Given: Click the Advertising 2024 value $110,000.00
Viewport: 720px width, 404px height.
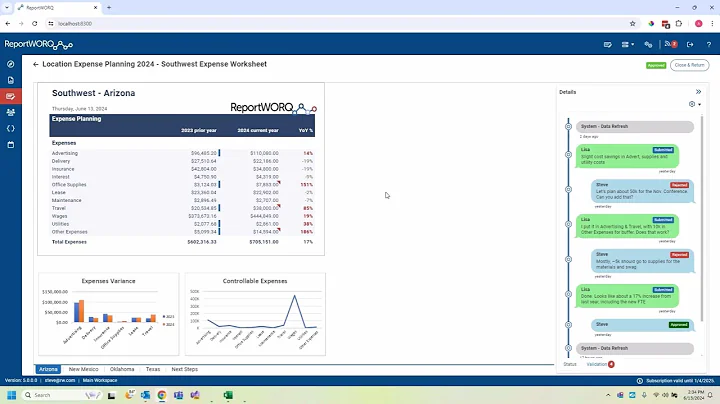Looking at the screenshot, I should tap(264, 153).
